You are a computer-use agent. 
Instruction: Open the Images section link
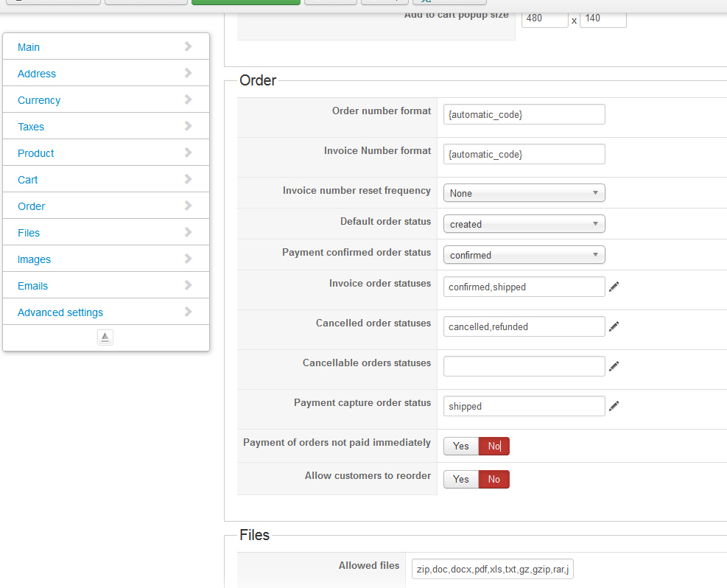pyautogui.click(x=35, y=259)
